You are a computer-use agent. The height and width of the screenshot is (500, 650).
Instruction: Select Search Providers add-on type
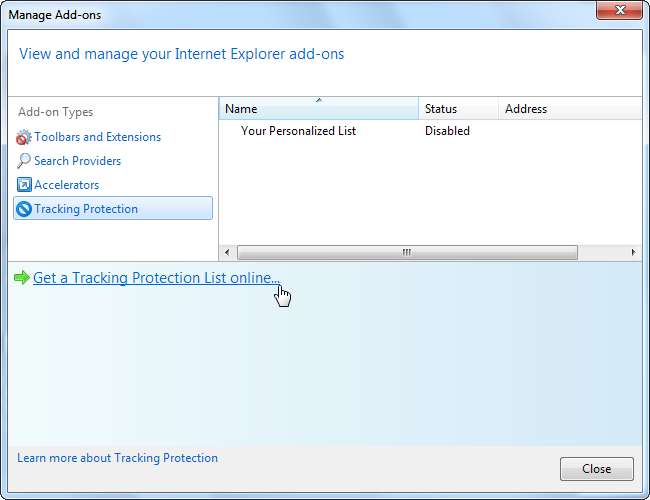pyautogui.click(x=78, y=161)
